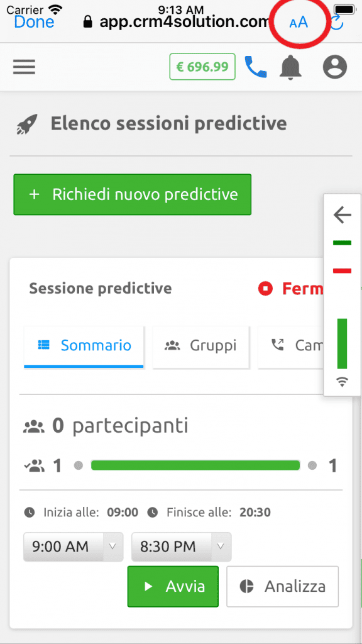Screen dimensions: 362x644
Task: Select the Sommario tab
Action: (x=84, y=347)
